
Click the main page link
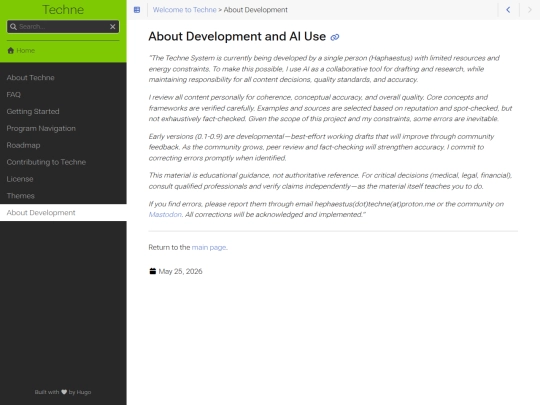point(209,247)
